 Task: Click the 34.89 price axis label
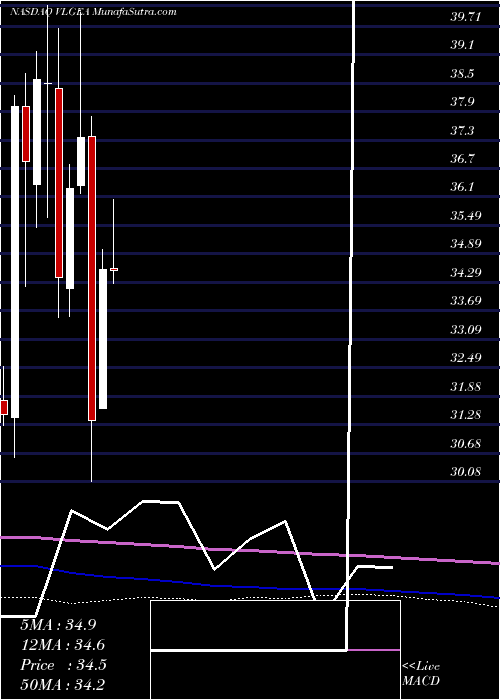click(x=464, y=244)
